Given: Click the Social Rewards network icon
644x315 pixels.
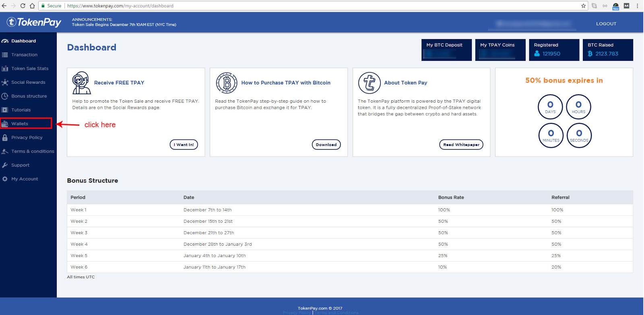Looking at the screenshot, I should click(5, 82).
